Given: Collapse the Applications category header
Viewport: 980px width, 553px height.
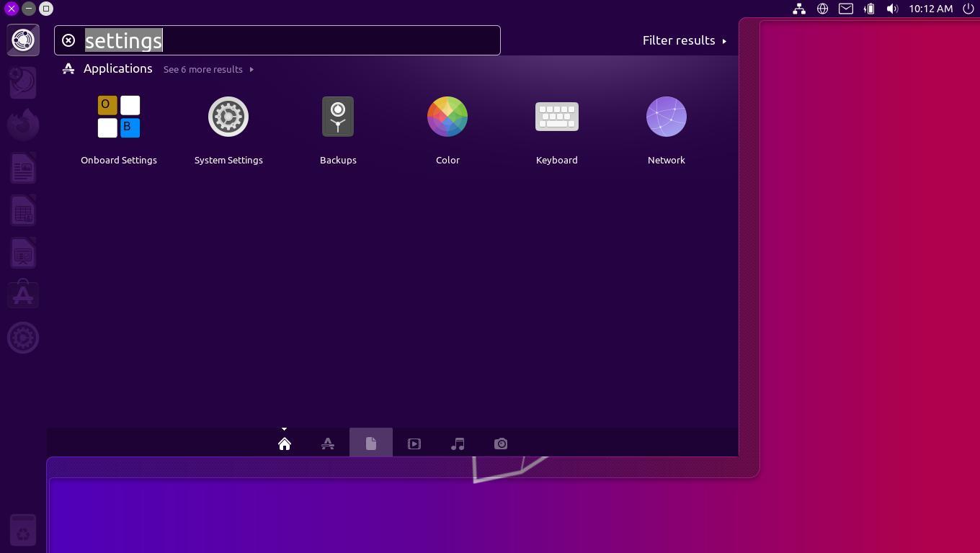Looking at the screenshot, I should click(117, 68).
